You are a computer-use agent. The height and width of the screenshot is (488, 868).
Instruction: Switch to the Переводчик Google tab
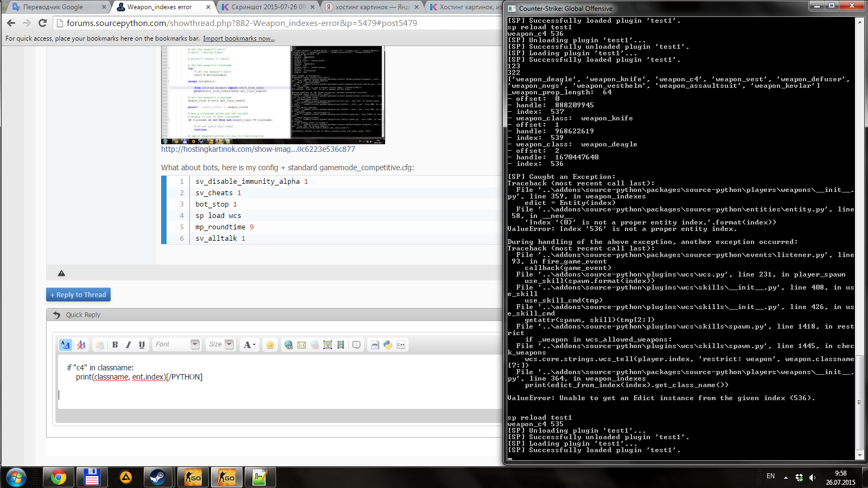[53, 7]
